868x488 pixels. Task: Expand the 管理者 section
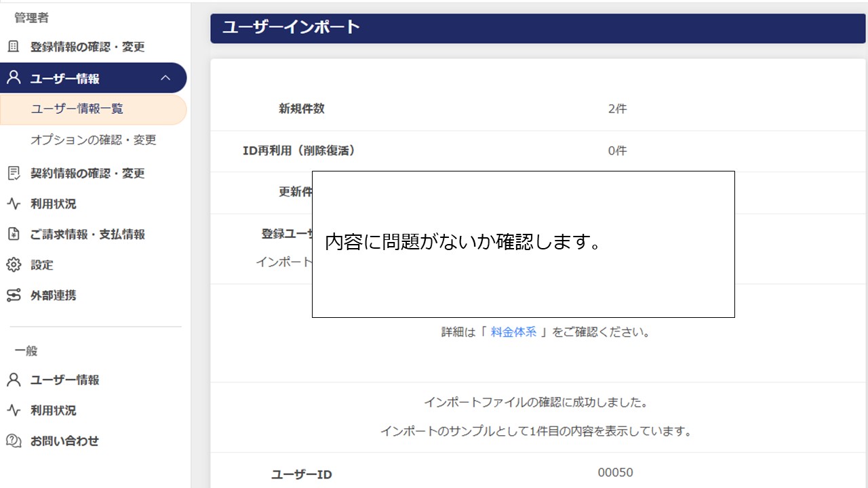click(31, 18)
